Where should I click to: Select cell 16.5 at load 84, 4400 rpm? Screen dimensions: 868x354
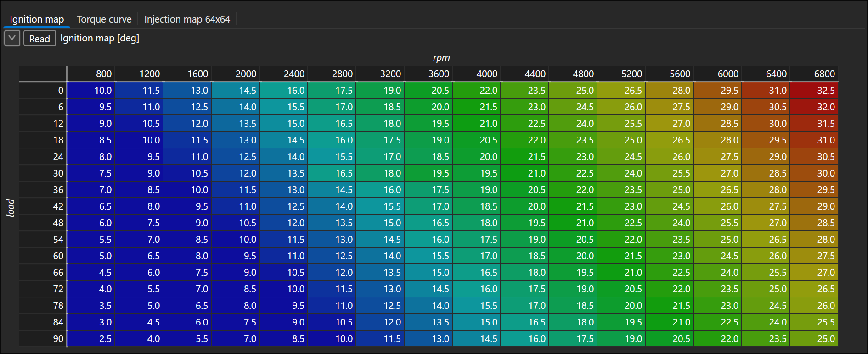click(x=525, y=322)
